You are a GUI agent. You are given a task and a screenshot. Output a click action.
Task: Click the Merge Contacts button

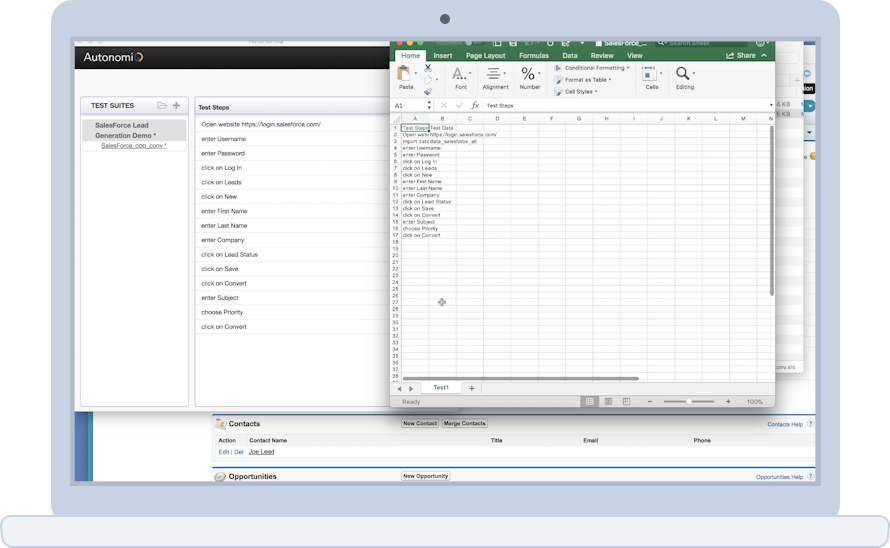point(464,424)
